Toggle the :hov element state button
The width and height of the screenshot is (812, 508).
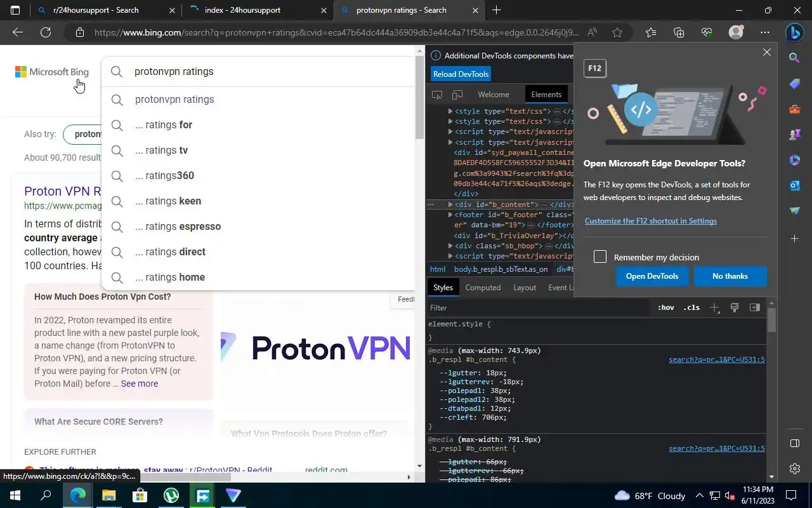click(x=666, y=307)
